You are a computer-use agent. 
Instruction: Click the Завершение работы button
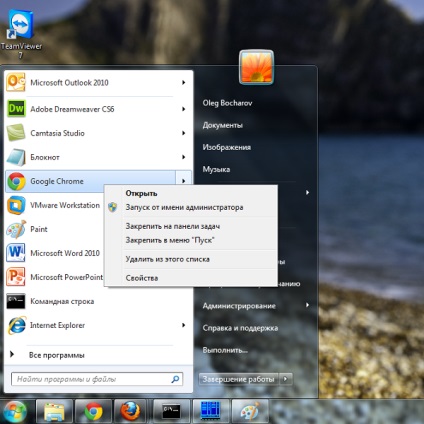pos(239,379)
